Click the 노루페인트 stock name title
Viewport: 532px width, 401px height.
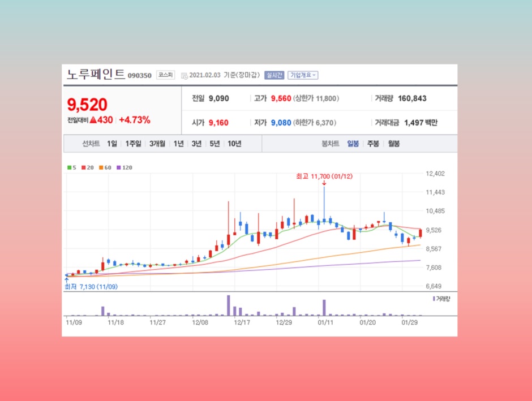click(96, 74)
